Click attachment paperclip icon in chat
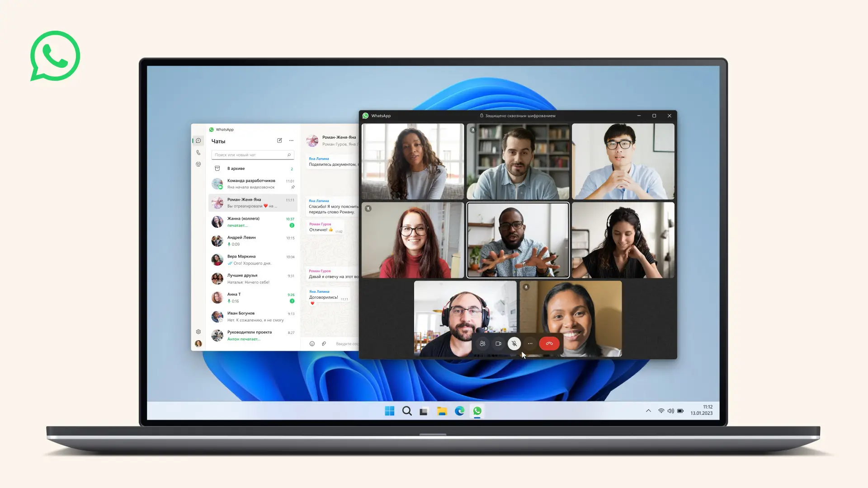 (x=324, y=344)
